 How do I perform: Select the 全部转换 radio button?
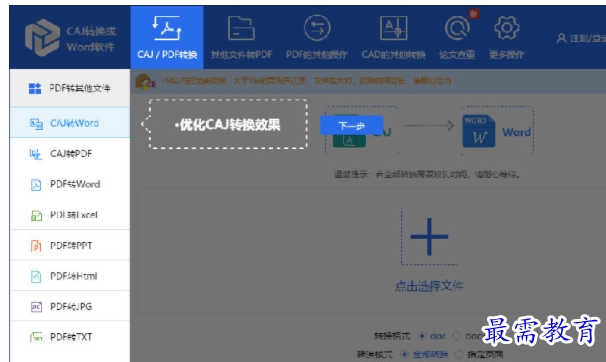coord(405,354)
